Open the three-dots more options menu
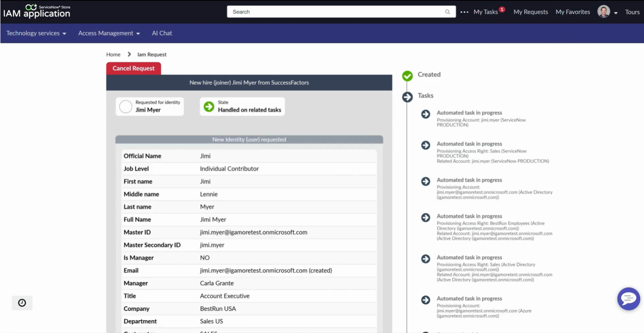This screenshot has height=333, width=644. point(464,12)
